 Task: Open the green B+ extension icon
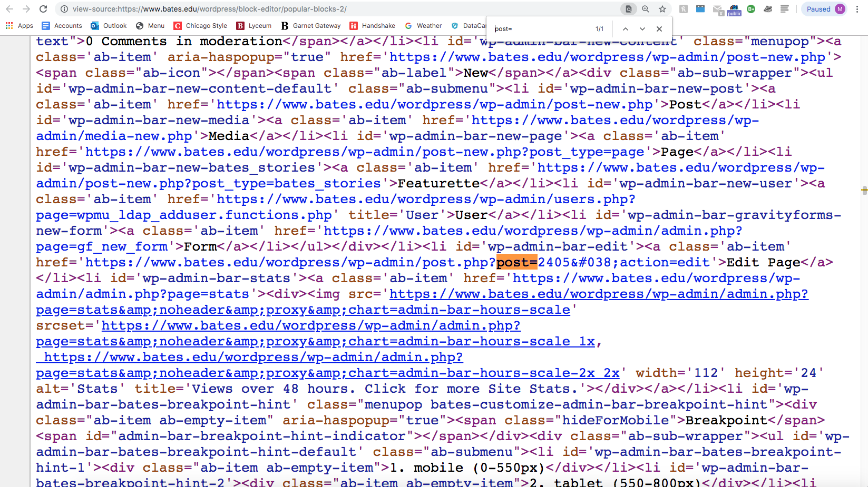[x=751, y=9]
